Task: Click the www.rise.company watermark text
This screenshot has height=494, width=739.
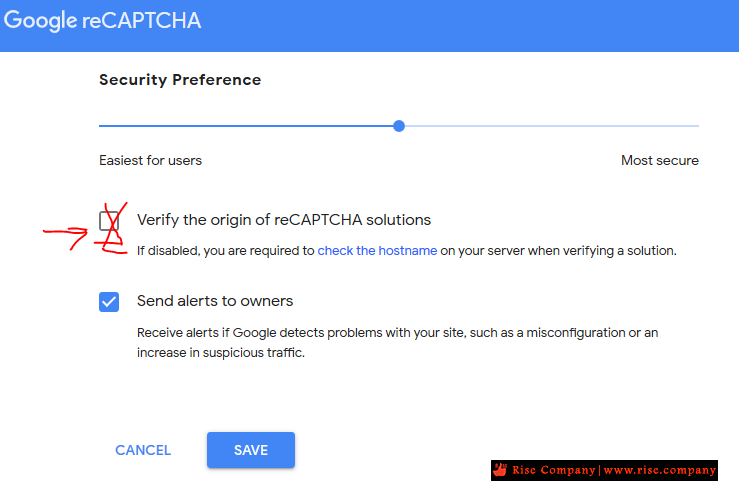Action: coord(660,470)
